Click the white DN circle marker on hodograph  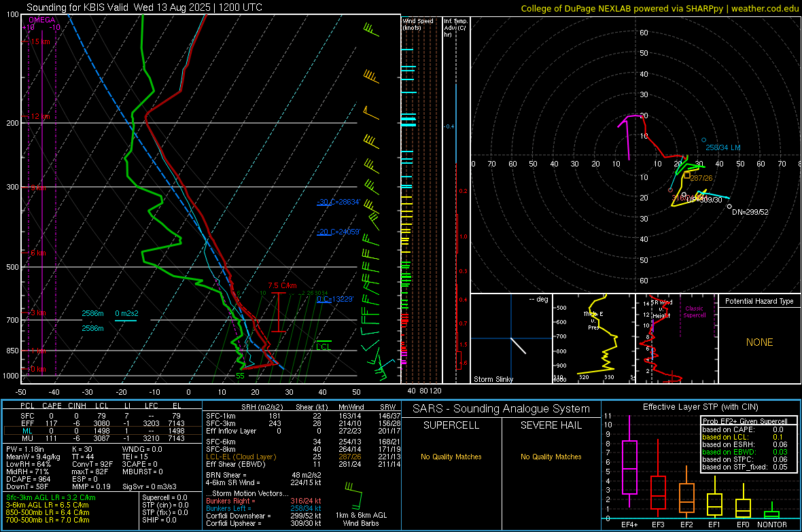click(x=729, y=207)
